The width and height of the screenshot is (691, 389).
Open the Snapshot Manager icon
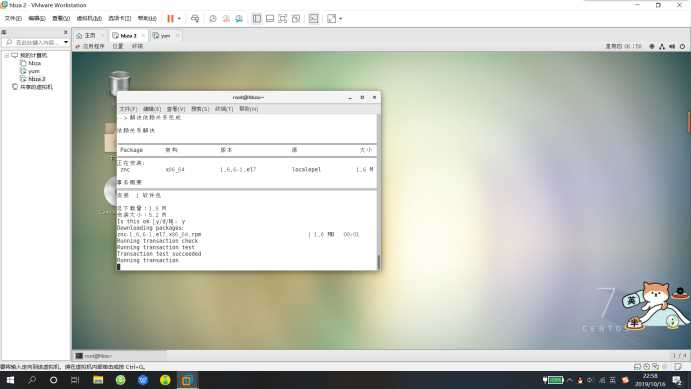coord(239,19)
